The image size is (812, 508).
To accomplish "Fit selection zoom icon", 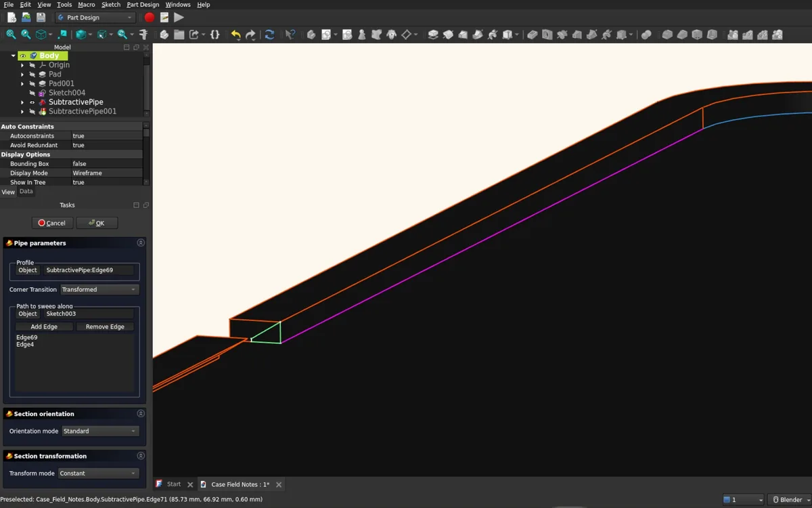I will pyautogui.click(x=26, y=35).
